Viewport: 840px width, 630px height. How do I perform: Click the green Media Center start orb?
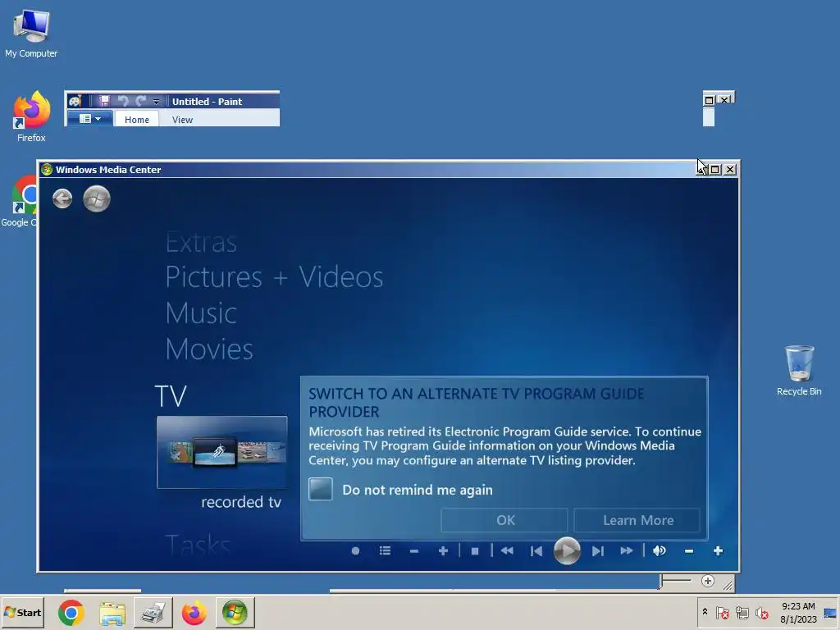pyautogui.click(x=97, y=199)
